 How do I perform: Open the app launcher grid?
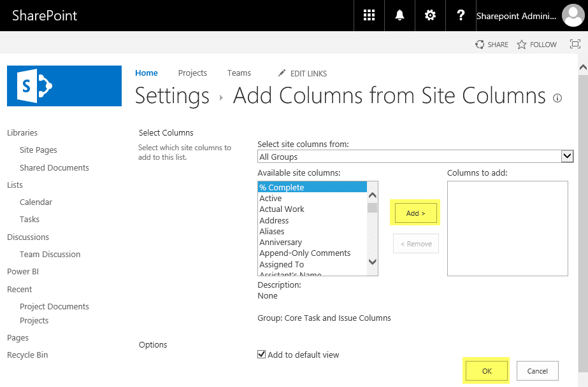coord(369,15)
